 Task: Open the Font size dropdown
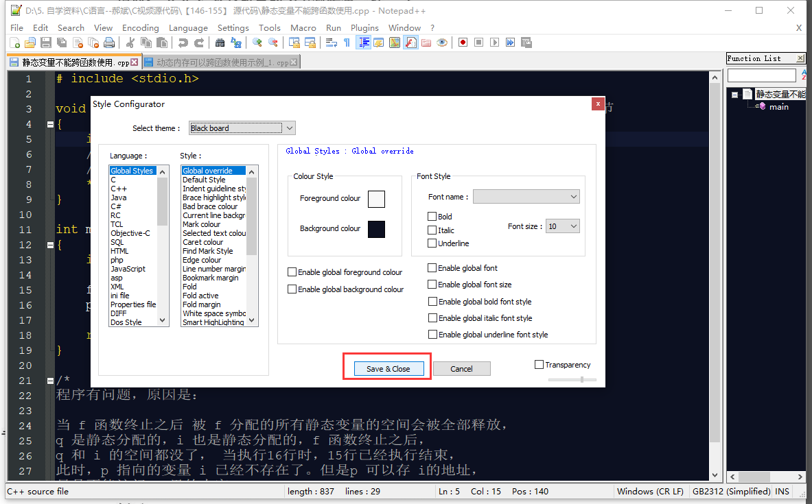(x=563, y=226)
